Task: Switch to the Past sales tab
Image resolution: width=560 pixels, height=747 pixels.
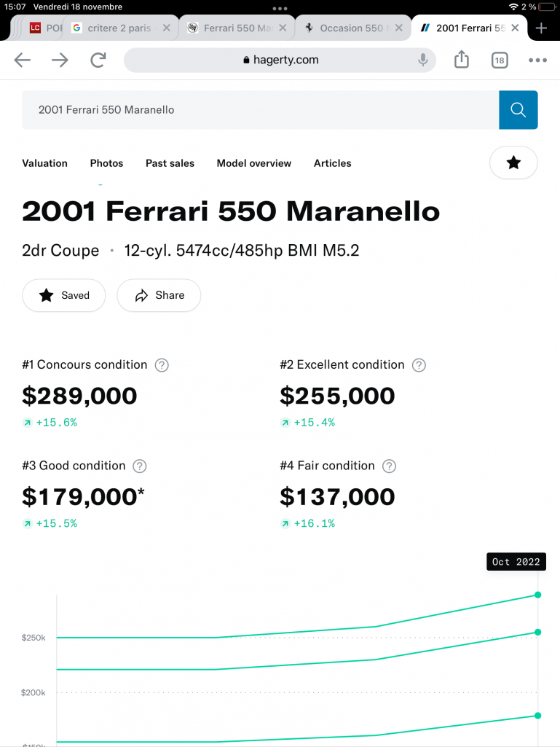Action: pyautogui.click(x=170, y=163)
